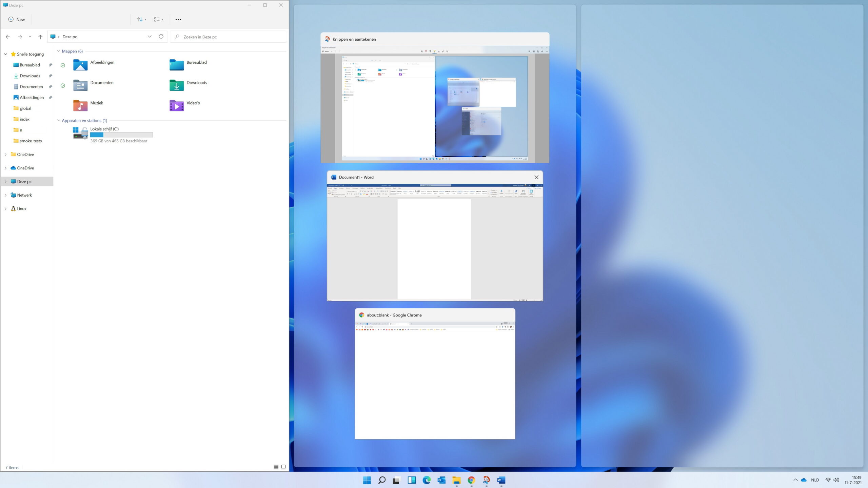Click the view options icon in File Explorer
Screen dimensions: 868x488
(159, 20)
